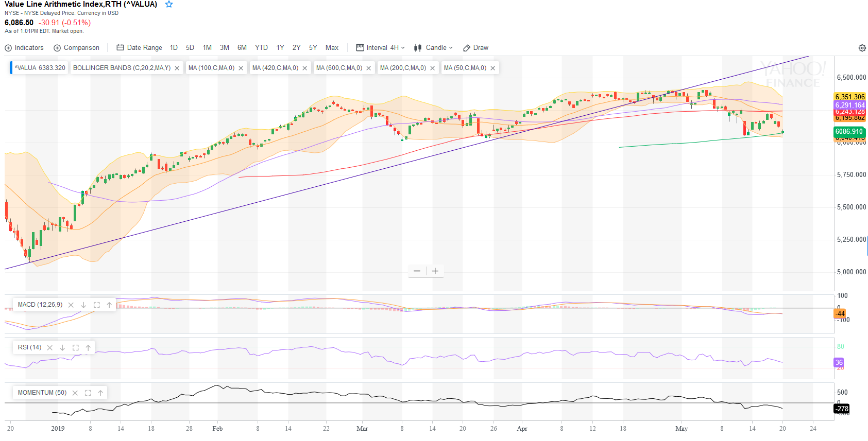Open the Date Range picker
This screenshot has width=868, height=441.
pyautogui.click(x=139, y=48)
